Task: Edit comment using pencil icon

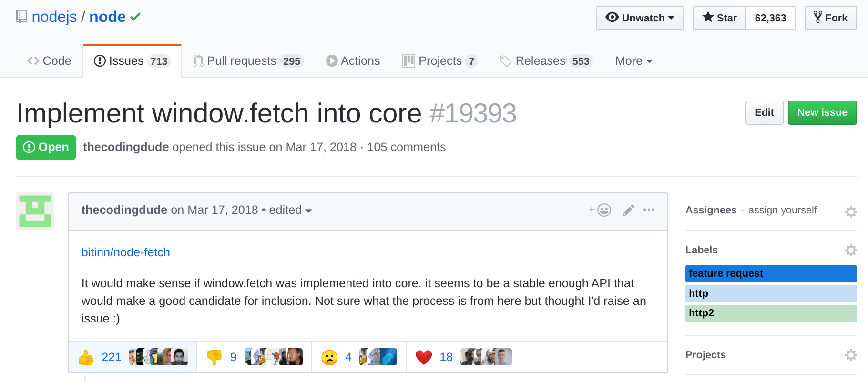Action: [x=629, y=210]
